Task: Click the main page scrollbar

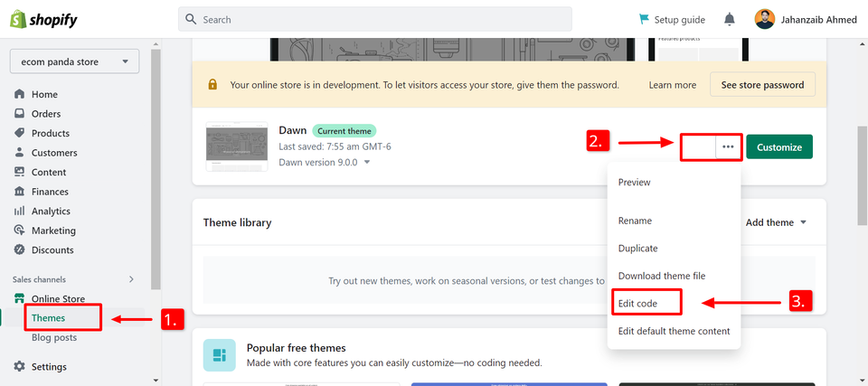Action: click(x=863, y=175)
